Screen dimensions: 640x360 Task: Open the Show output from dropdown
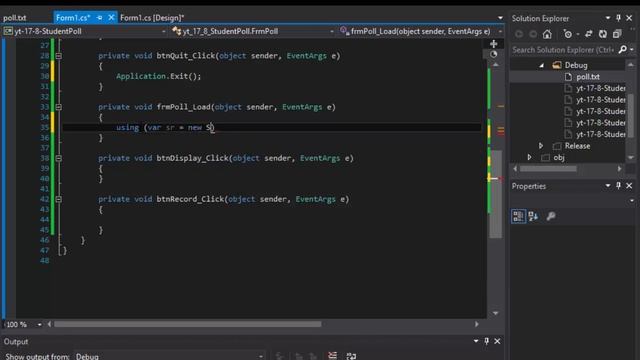click(x=260, y=356)
